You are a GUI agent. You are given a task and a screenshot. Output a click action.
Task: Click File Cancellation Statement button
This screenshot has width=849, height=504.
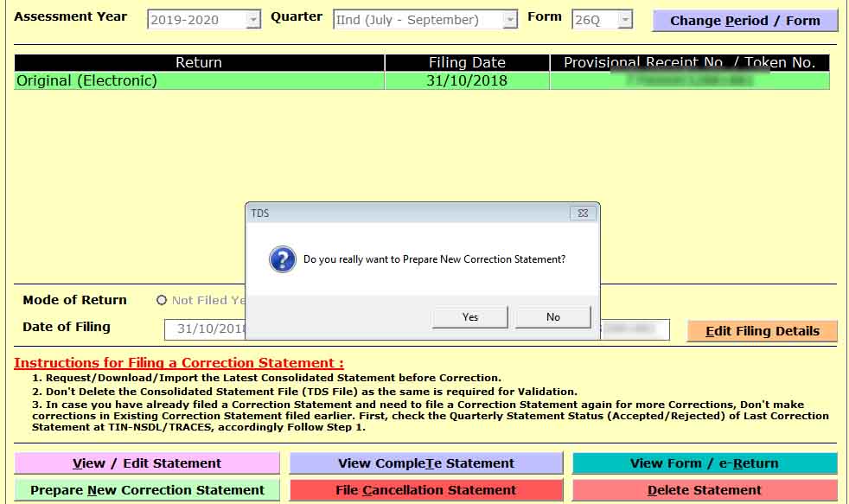[x=425, y=490]
